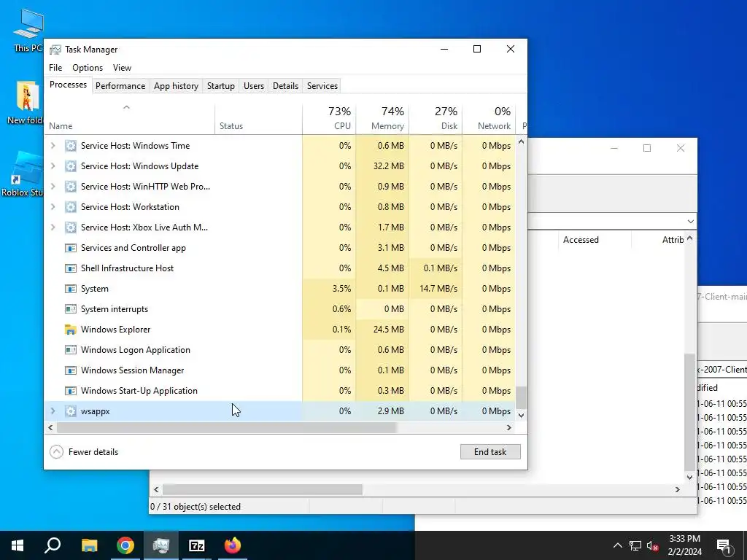Click the Service Host: WinHTTP Web Proxy gear icon
This screenshot has width=747, height=560.
click(x=71, y=187)
